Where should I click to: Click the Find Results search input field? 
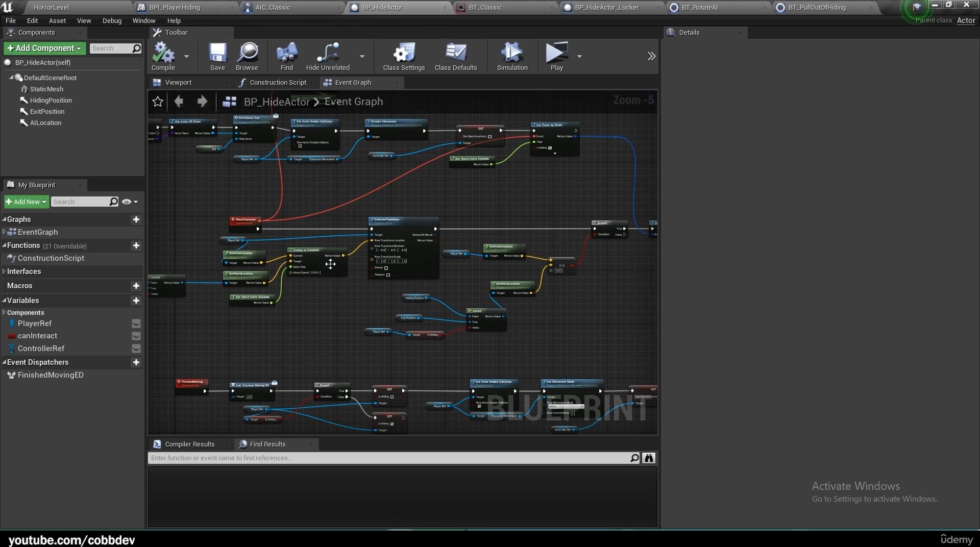pyautogui.click(x=388, y=458)
